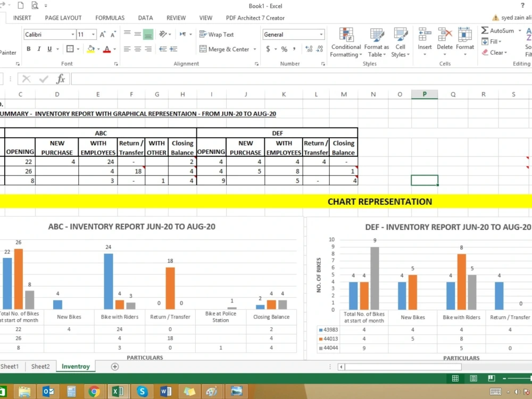532x399 pixels.
Task: Switch to Inventroy sheet tab
Action: click(x=76, y=367)
